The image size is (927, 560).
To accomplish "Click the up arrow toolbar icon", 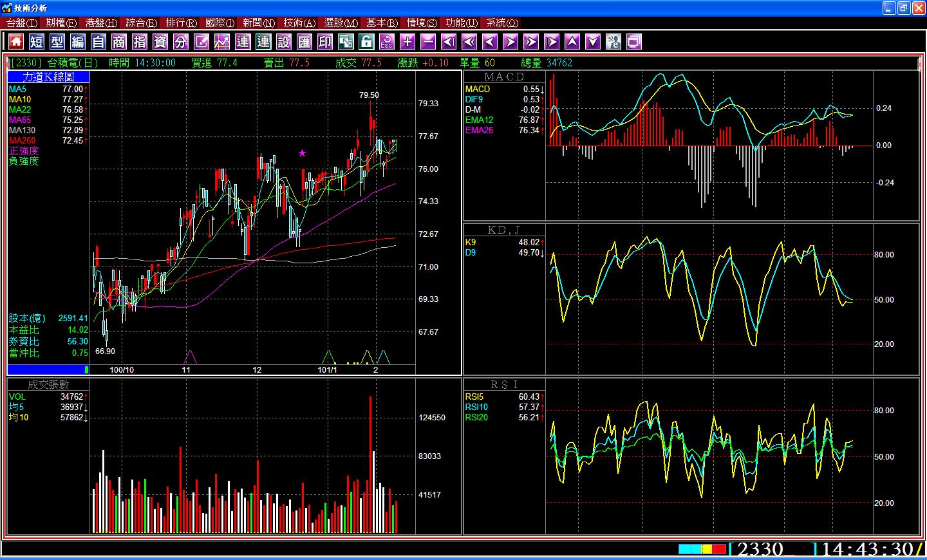I will coord(572,42).
